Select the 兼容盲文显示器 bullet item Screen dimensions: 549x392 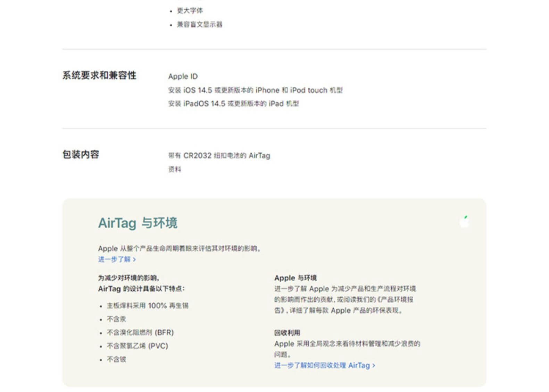tap(200, 24)
